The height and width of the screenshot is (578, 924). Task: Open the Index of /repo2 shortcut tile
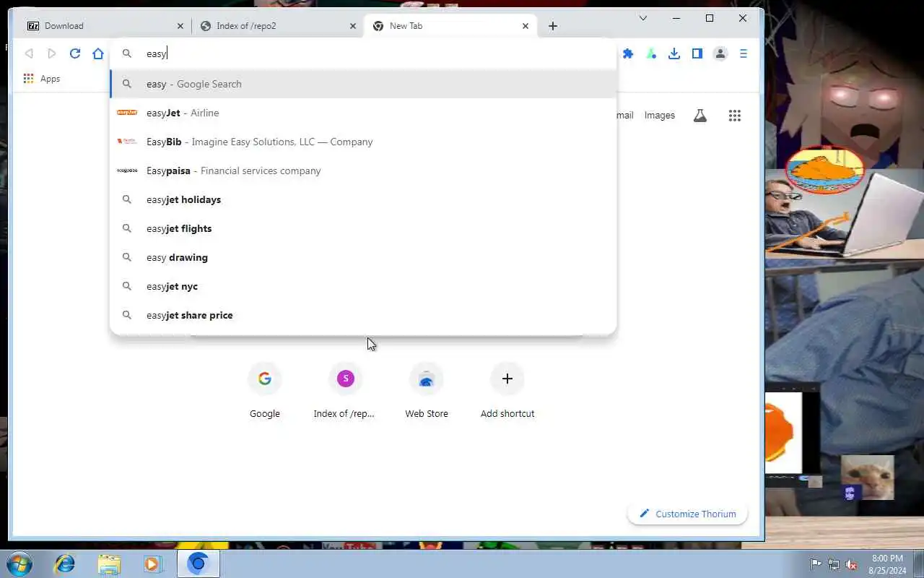(345, 392)
